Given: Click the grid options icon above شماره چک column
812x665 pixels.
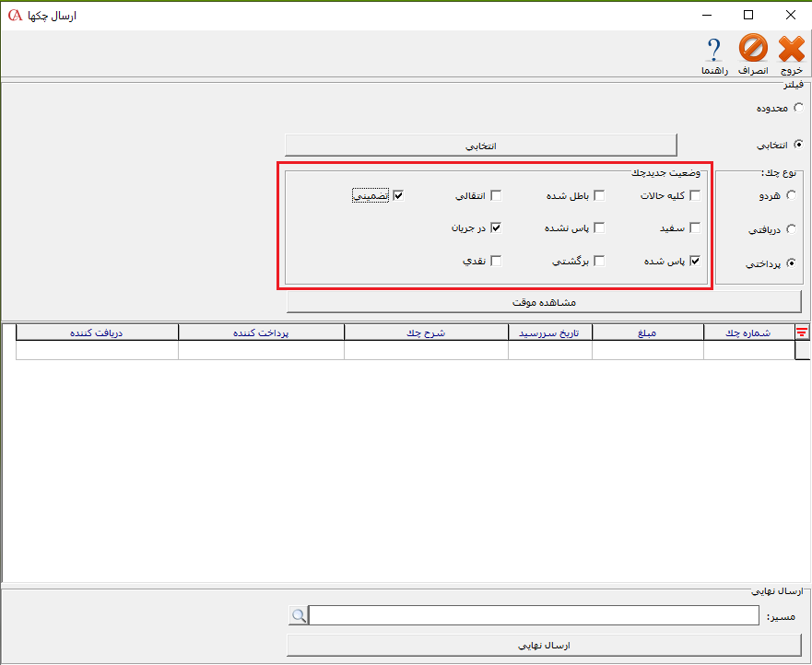Looking at the screenshot, I should (801, 332).
